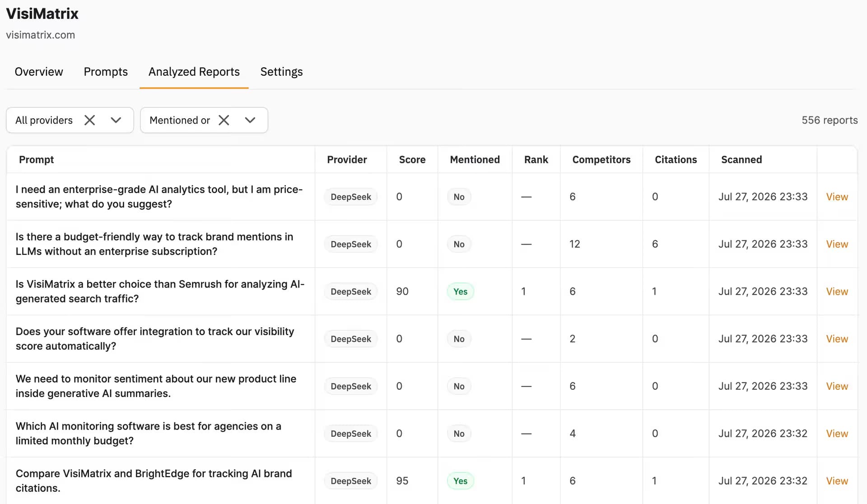Click the DeepSeek badge in the BrightEdge row
Viewport: 867px width, 504px height.
(351, 481)
